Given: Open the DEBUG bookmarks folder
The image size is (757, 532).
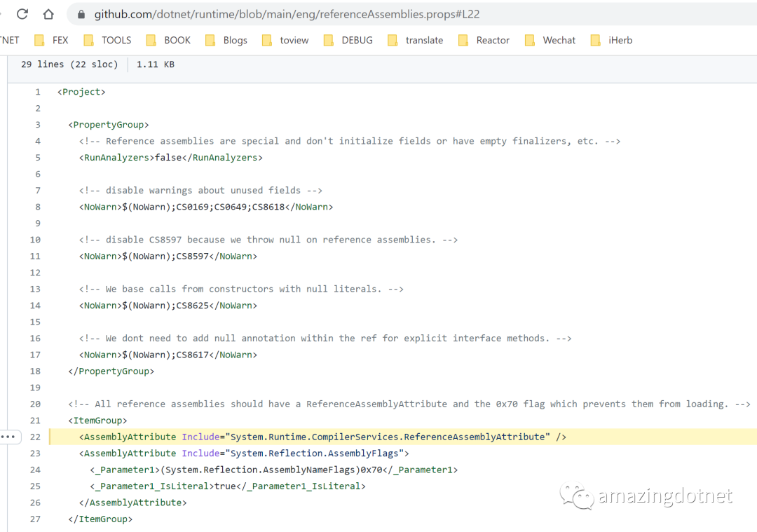Looking at the screenshot, I should 348,40.
